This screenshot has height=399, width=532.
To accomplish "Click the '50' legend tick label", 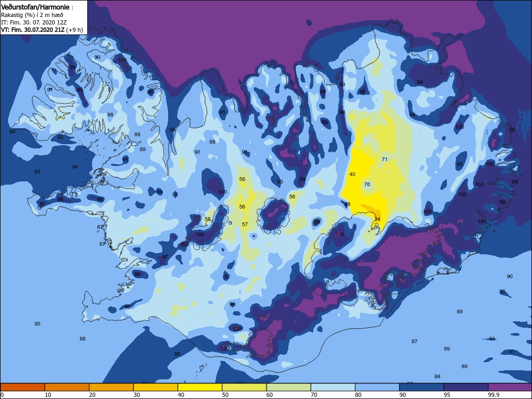I will point(225,395).
